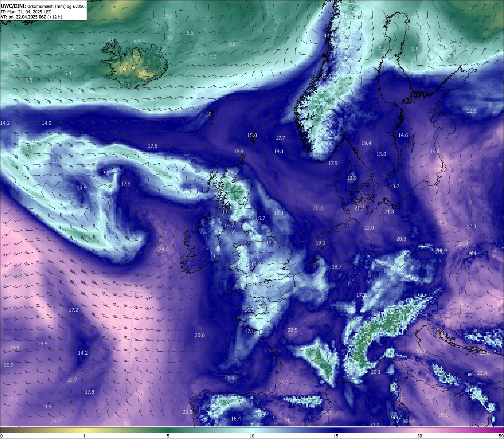This screenshot has width=504, height=439.
Task: Click the 14.6 value label
Action: (x=403, y=135)
